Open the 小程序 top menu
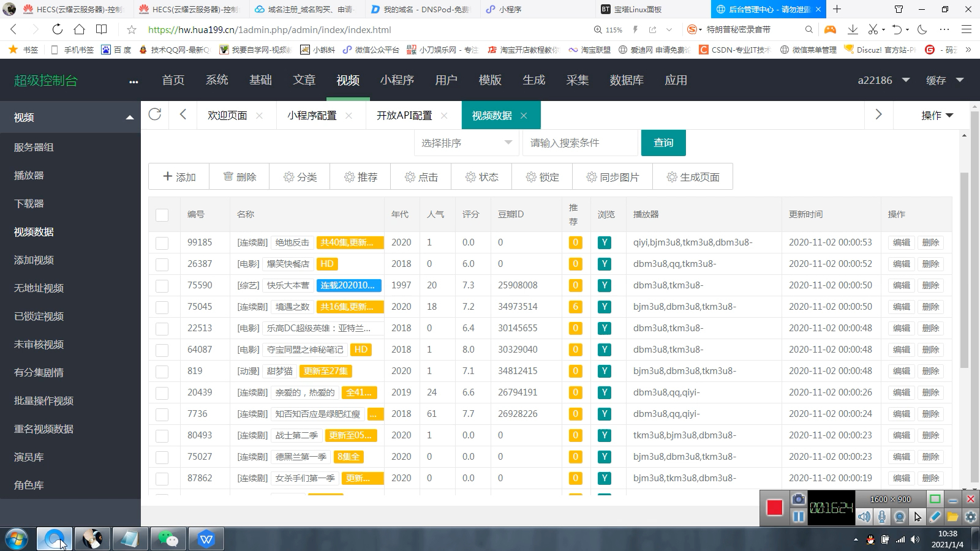Viewport: 980px width, 551px height. [x=397, y=80]
